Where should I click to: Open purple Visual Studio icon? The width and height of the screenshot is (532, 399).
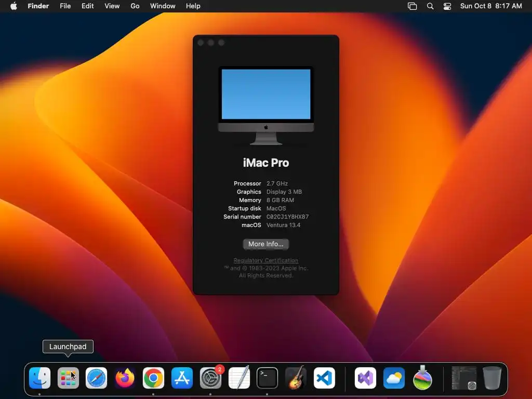(x=365, y=378)
